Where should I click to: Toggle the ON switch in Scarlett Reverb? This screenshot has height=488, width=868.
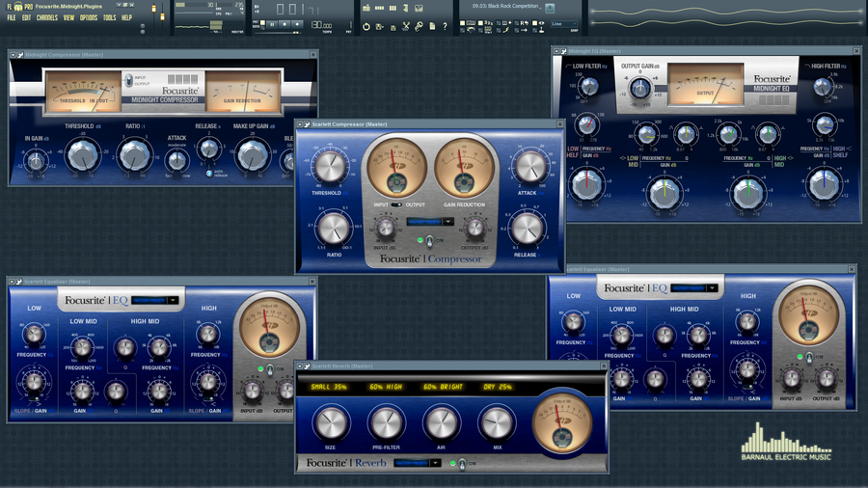(462, 464)
